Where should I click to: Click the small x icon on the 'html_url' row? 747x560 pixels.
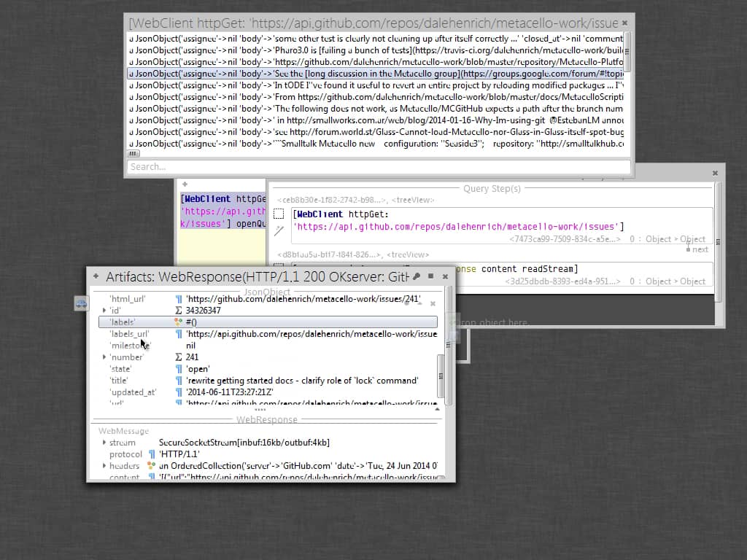pos(433,303)
